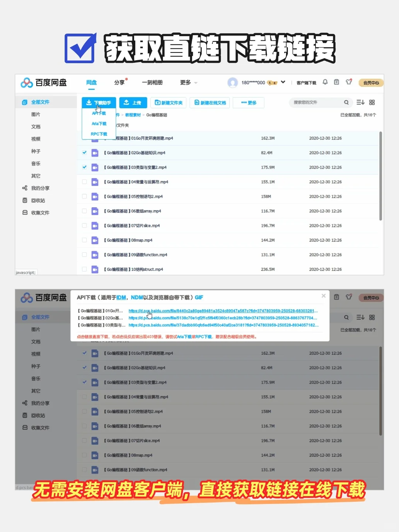This screenshot has width=399, height=532.
Task: Check 08map.mp4 in top screenshot
Action: pos(84,240)
